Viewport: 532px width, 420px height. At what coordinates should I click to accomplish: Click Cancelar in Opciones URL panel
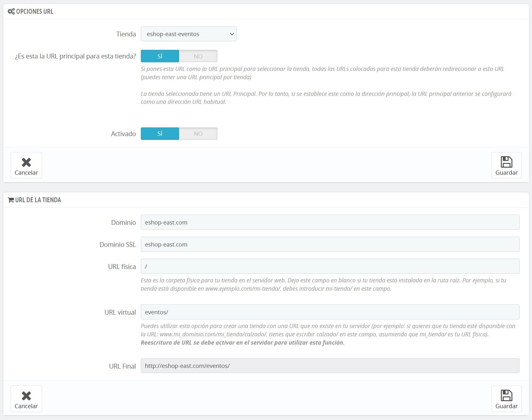26,165
